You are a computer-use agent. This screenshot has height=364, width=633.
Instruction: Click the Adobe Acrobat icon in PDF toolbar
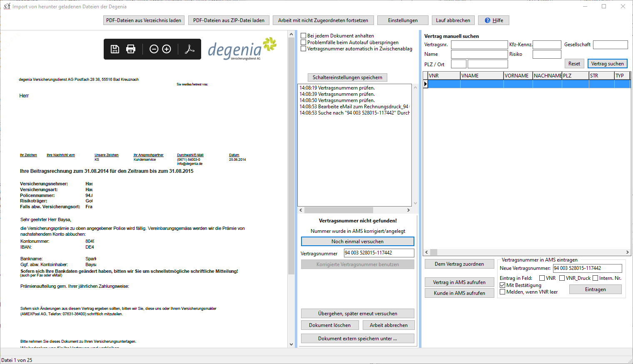tap(190, 49)
